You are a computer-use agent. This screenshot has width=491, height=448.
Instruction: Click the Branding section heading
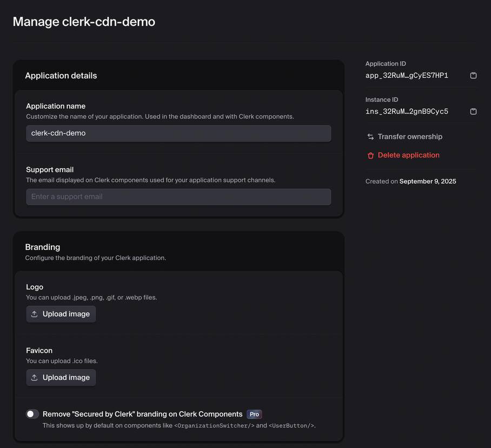pos(42,247)
